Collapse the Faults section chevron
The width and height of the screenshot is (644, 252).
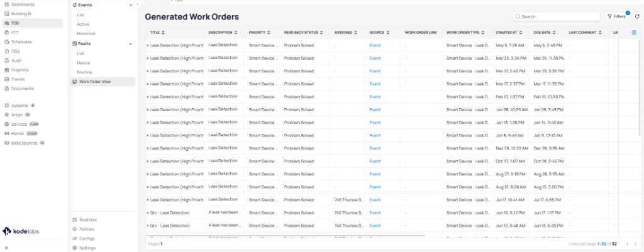pos(131,43)
